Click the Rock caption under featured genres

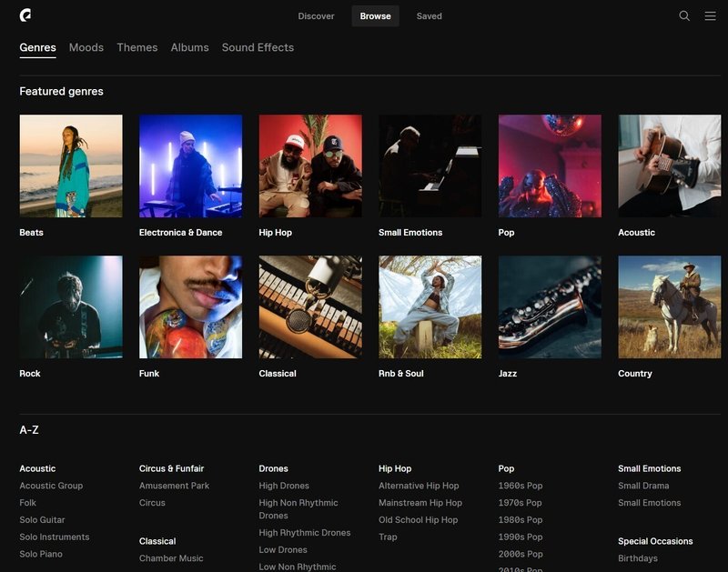[30, 374]
